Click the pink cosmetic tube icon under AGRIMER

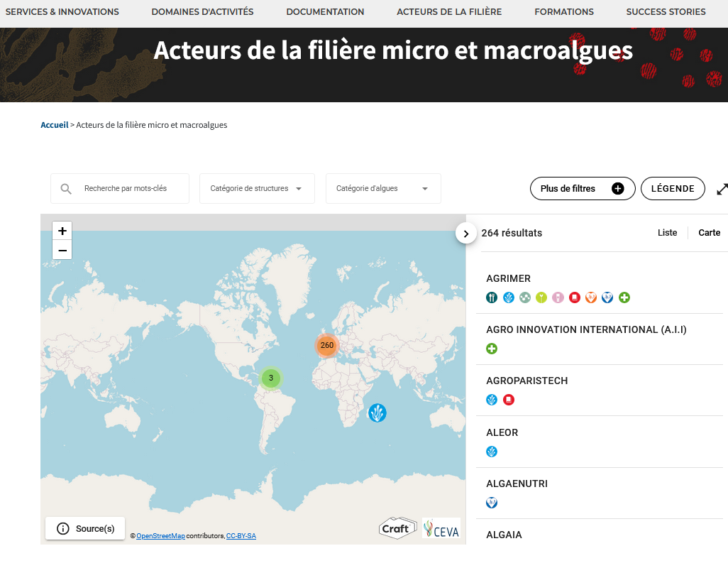[x=558, y=297]
